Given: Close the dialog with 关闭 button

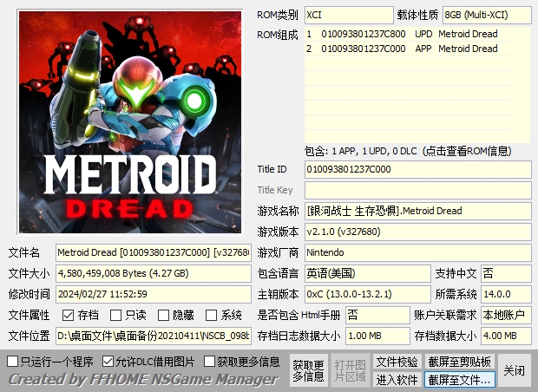Looking at the screenshot, I should 514,370.
